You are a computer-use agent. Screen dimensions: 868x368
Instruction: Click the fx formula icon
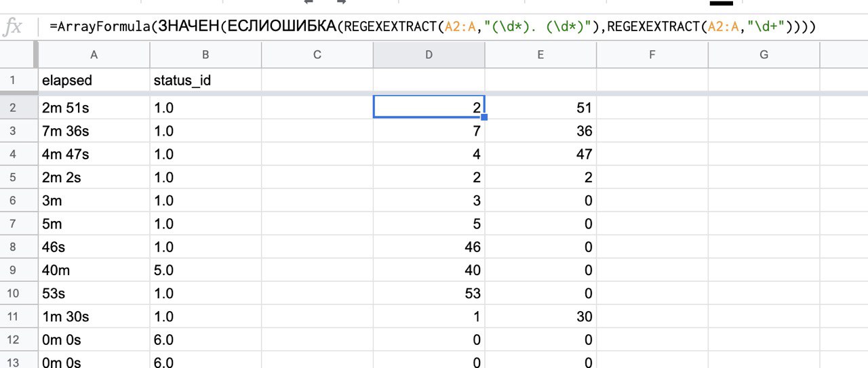[14, 27]
